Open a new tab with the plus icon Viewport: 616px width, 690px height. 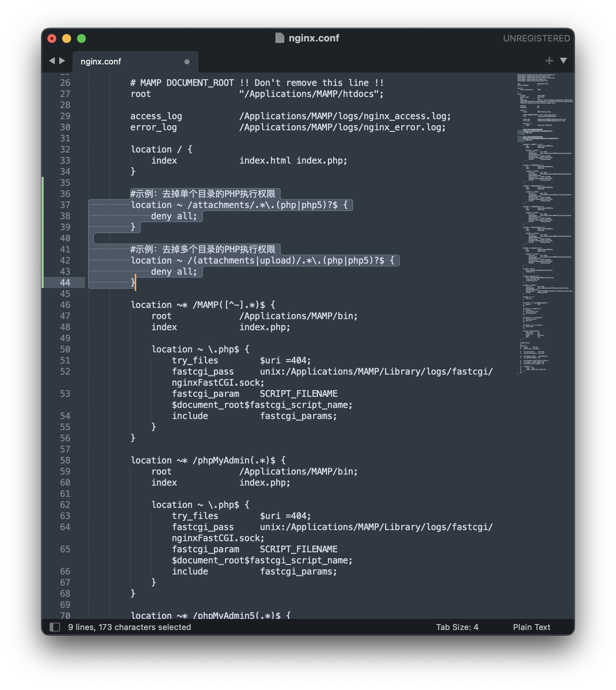point(549,61)
